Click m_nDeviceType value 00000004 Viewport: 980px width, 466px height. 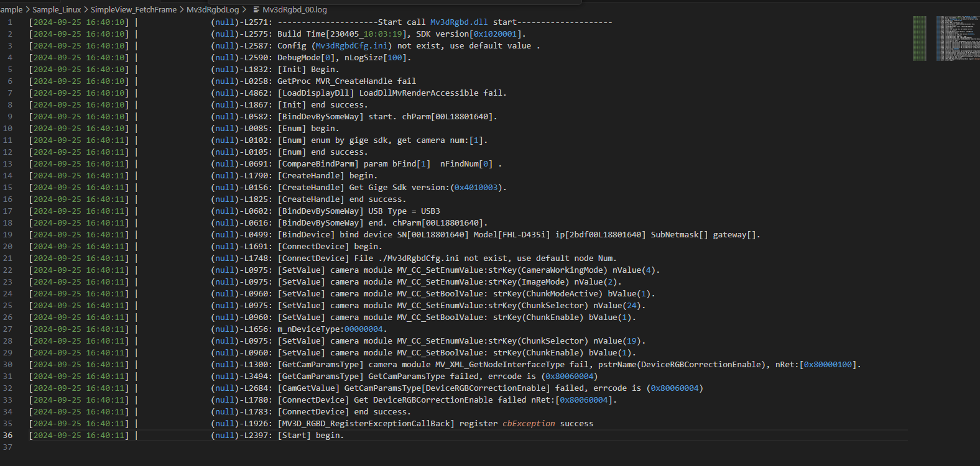[363, 329]
